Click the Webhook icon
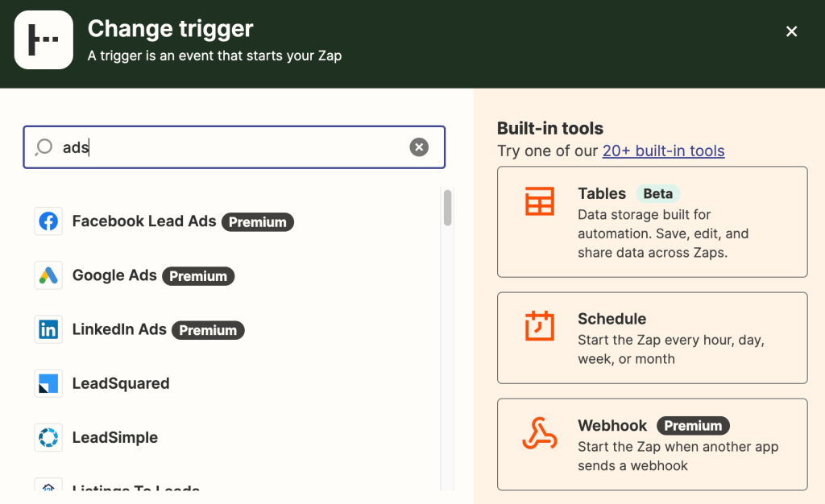The height and width of the screenshot is (504, 825). coord(540,433)
